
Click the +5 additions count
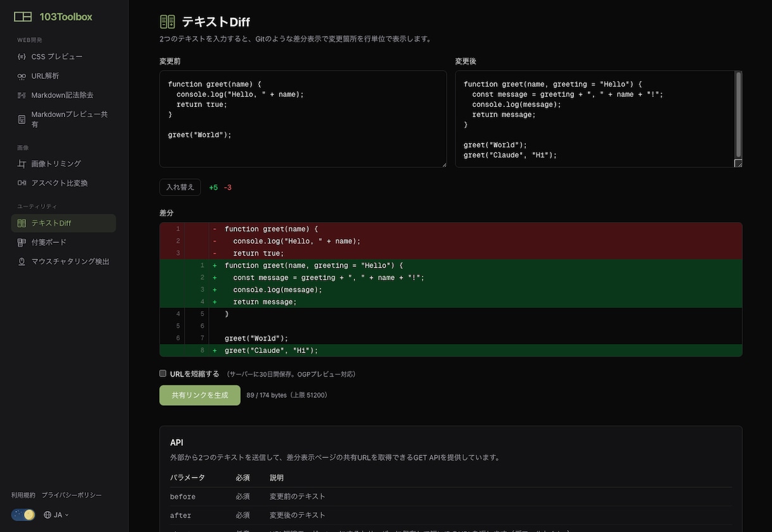coord(213,188)
